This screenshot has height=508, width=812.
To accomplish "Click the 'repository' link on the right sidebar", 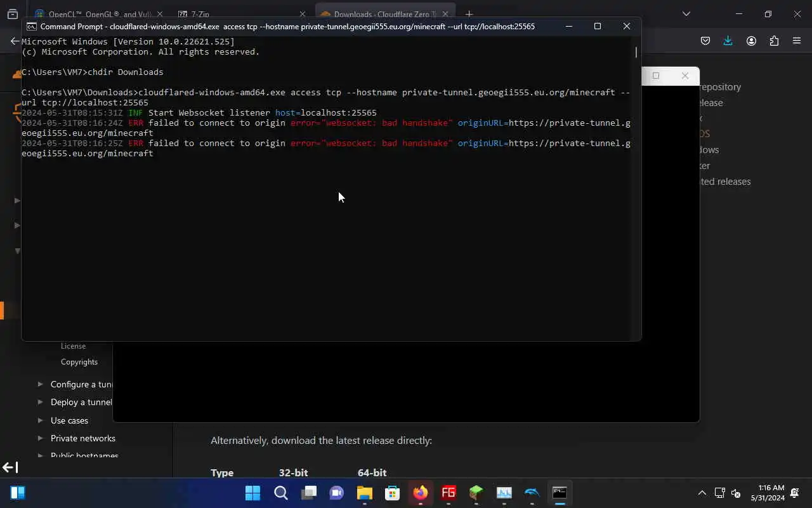I will [721, 87].
